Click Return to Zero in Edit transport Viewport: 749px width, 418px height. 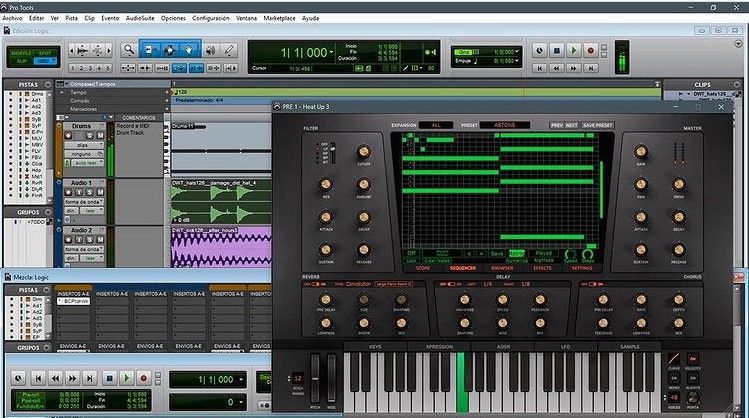click(539, 68)
